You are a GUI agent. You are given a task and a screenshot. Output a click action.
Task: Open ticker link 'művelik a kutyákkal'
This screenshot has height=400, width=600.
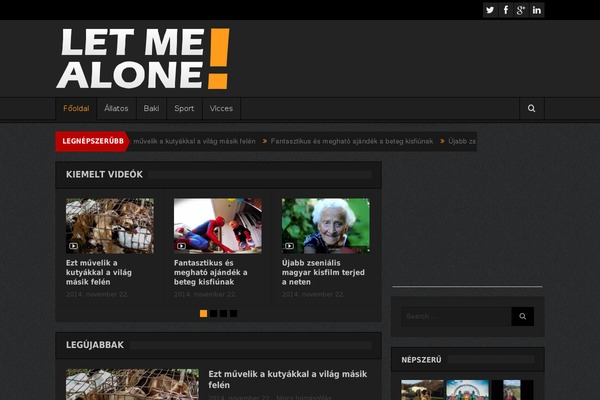[x=194, y=141]
